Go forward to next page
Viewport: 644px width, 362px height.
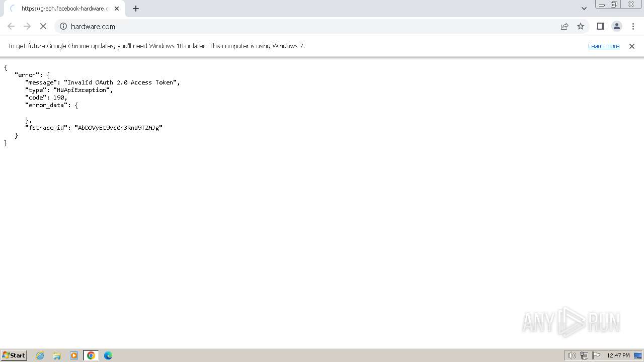(27, 26)
